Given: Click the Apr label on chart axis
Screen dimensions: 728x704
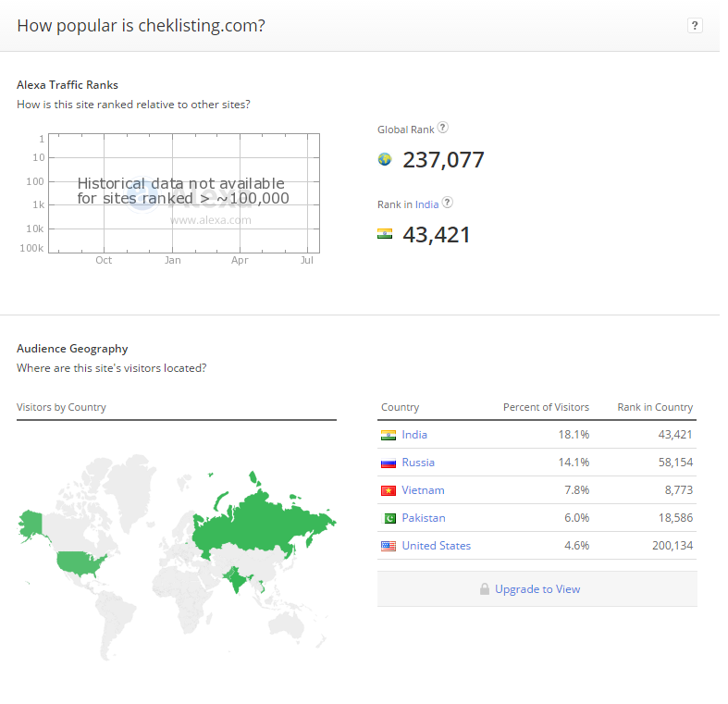Looking at the screenshot, I should [x=240, y=260].
